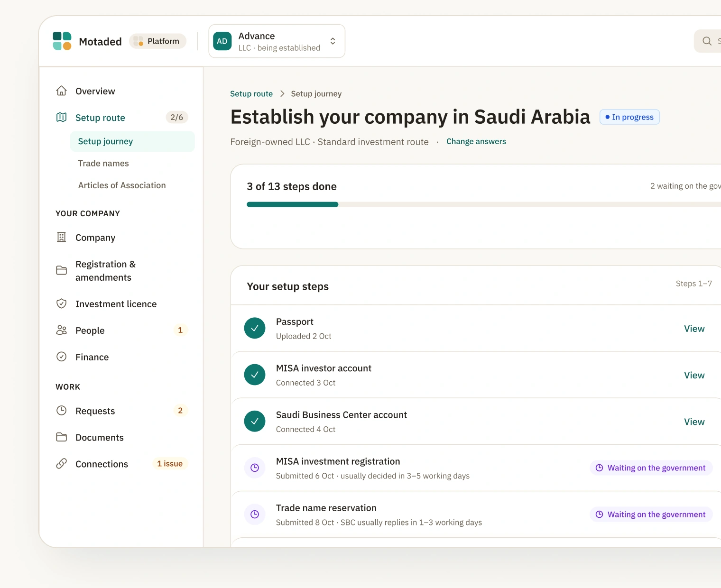Click the setup steps progress bar

pyautogui.click(x=484, y=204)
